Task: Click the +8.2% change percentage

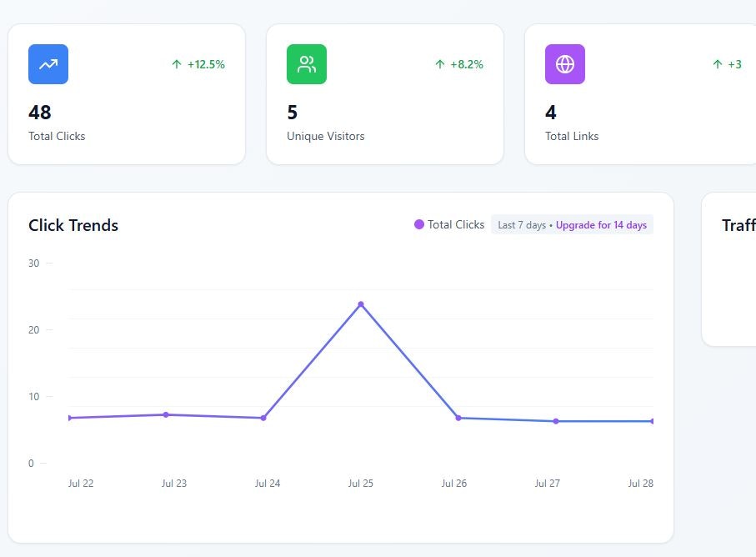Action: pos(466,64)
